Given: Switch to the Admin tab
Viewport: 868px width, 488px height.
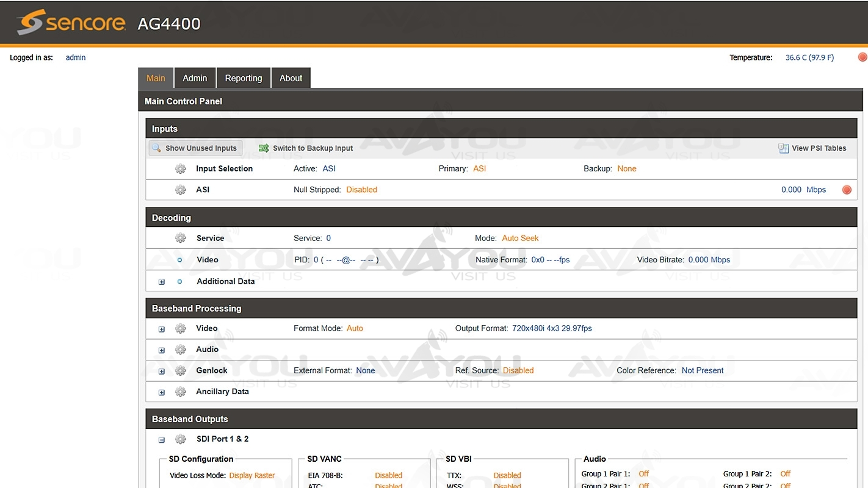Looking at the screenshot, I should pos(195,78).
